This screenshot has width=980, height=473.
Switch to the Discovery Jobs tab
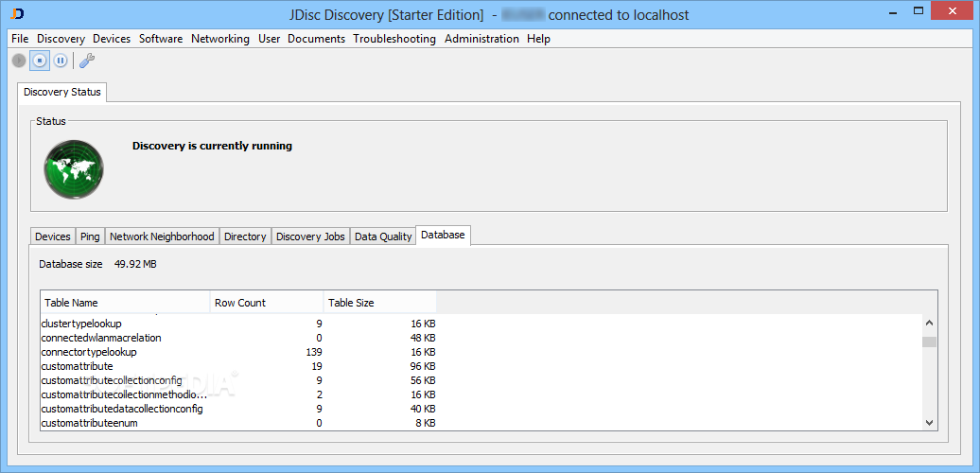point(310,236)
